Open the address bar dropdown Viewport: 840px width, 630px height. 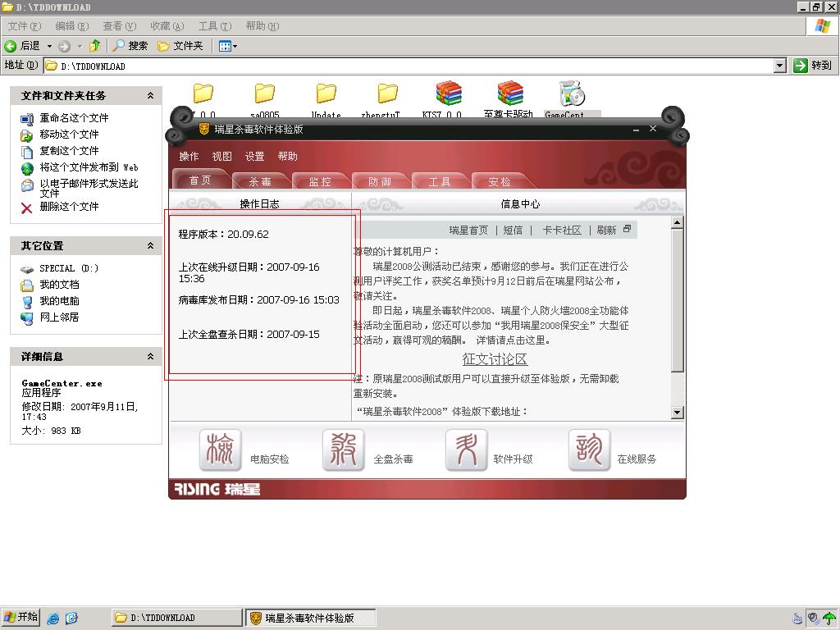point(780,66)
